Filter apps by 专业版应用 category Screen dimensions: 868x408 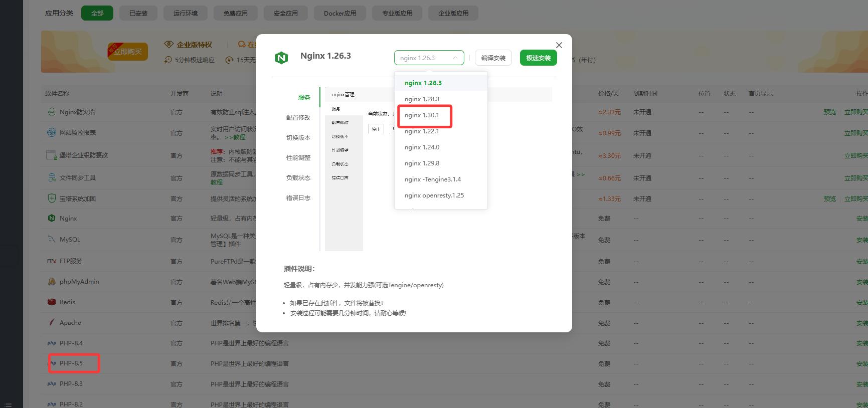tap(397, 13)
